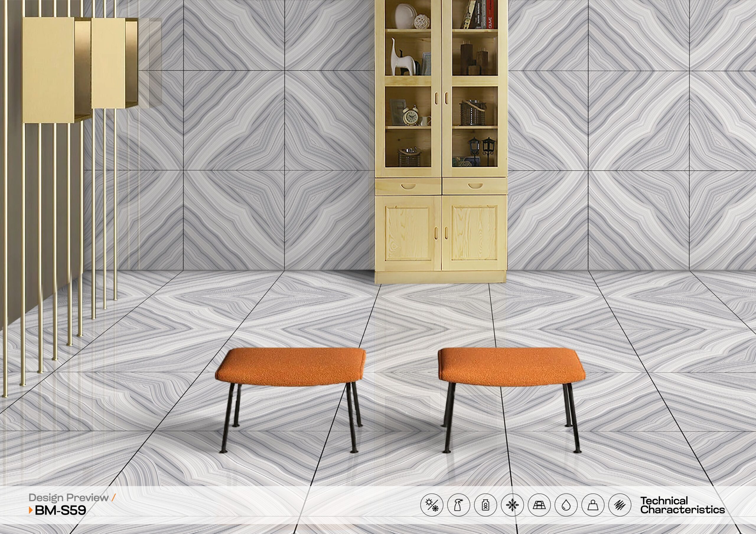Click the snowflake frost resistance icon
The width and height of the screenshot is (756, 534).
(512, 505)
